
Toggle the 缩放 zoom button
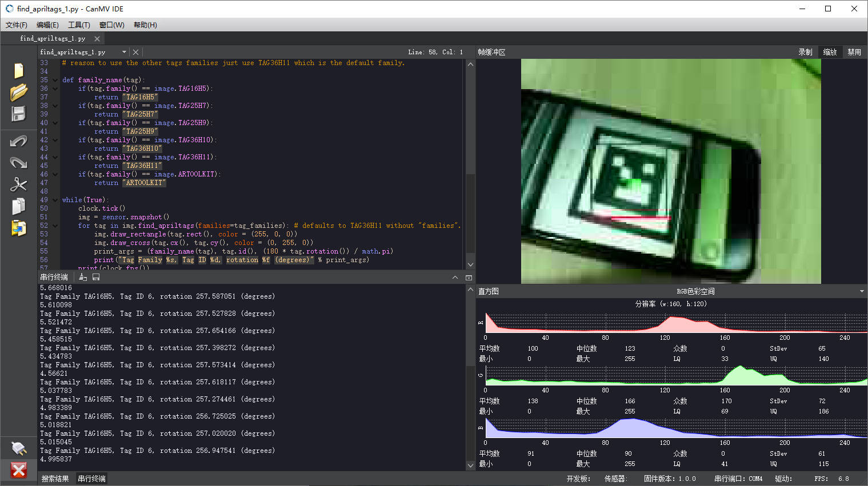830,52
